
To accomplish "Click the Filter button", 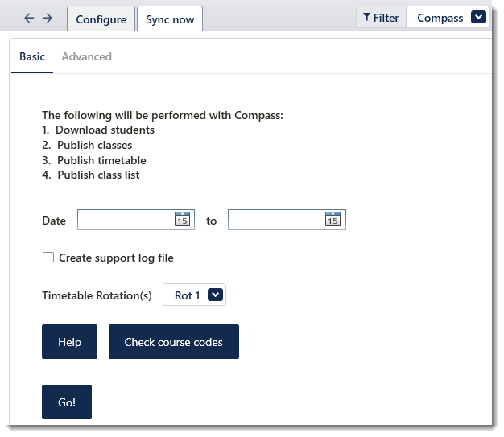I will pyautogui.click(x=381, y=18).
